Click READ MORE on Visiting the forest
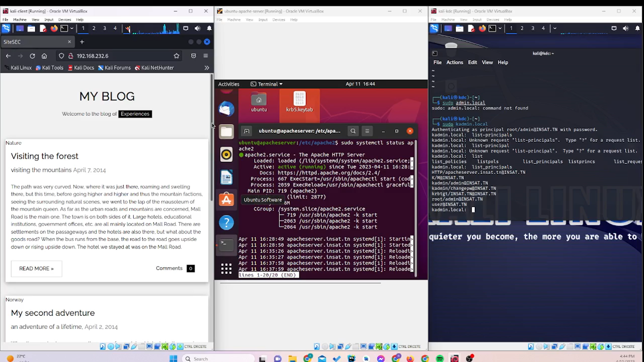 tap(37, 268)
